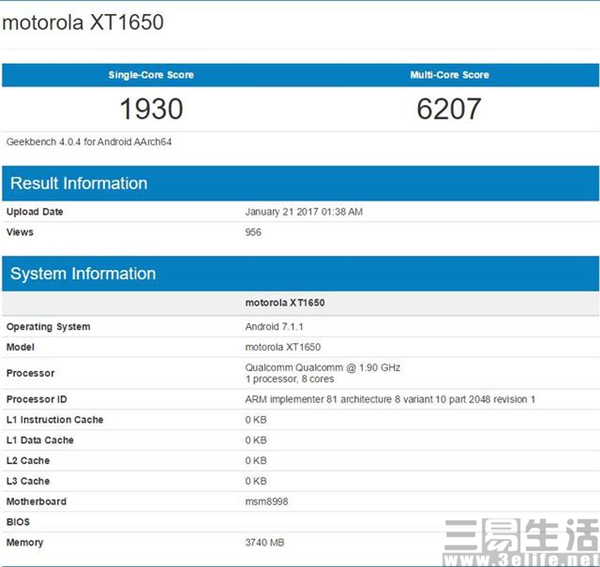Click the Upload Date label
600x567 pixels.
pyautogui.click(x=35, y=212)
